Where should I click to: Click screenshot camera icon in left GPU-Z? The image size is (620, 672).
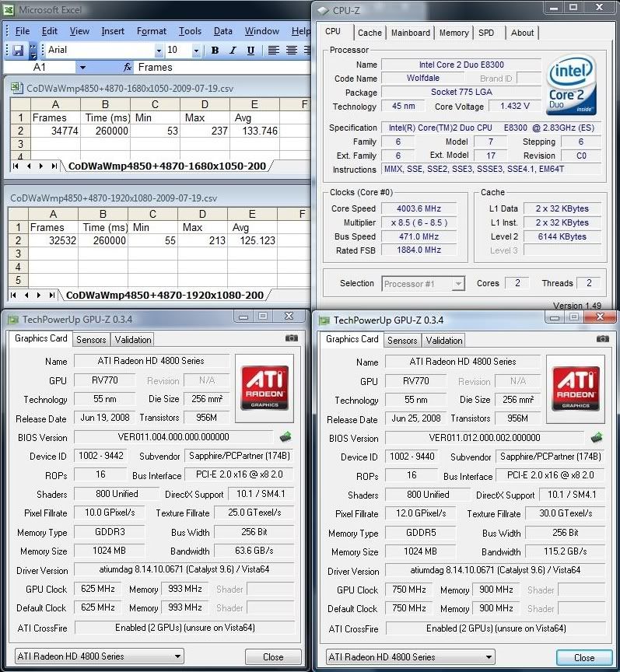[292, 338]
